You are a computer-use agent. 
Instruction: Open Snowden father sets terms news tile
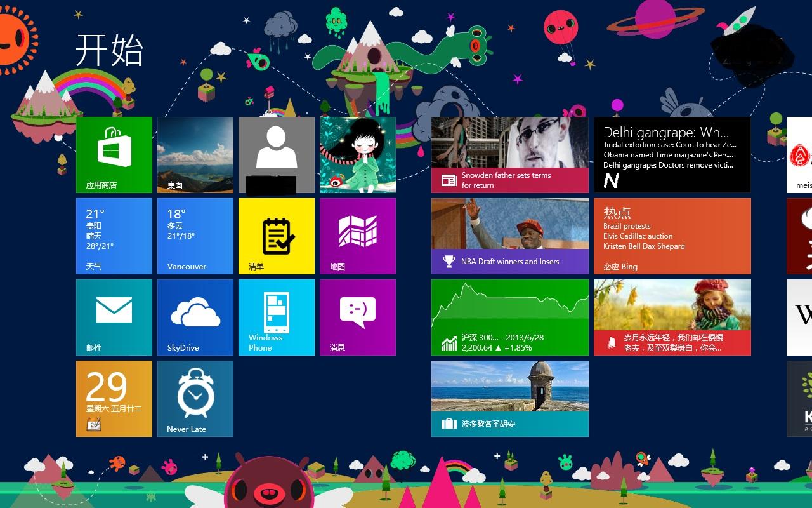pos(510,155)
